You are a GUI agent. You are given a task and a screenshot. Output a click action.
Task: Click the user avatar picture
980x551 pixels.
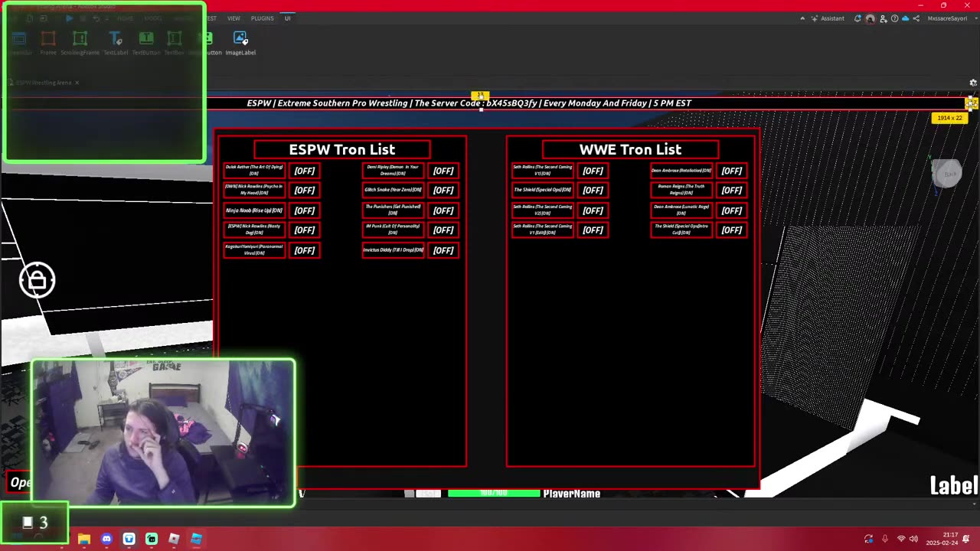point(870,18)
